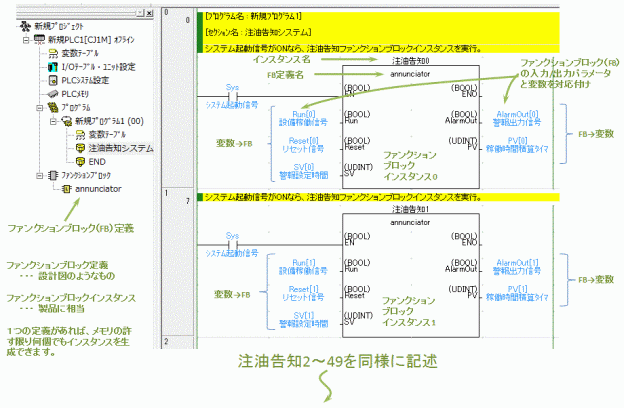Collapse the 新規プログラム1 (00) node
Viewport: 624px width, 408px height.
(53, 121)
